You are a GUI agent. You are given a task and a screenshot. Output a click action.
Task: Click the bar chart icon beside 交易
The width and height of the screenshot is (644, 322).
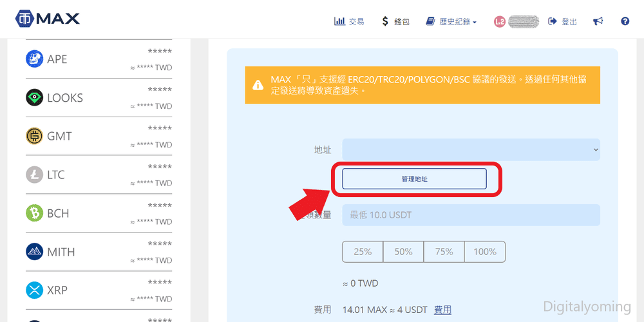pos(339,21)
